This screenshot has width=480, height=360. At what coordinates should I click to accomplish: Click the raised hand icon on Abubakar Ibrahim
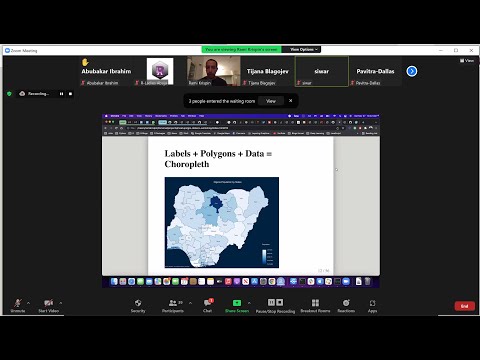pyautogui.click(x=85, y=62)
